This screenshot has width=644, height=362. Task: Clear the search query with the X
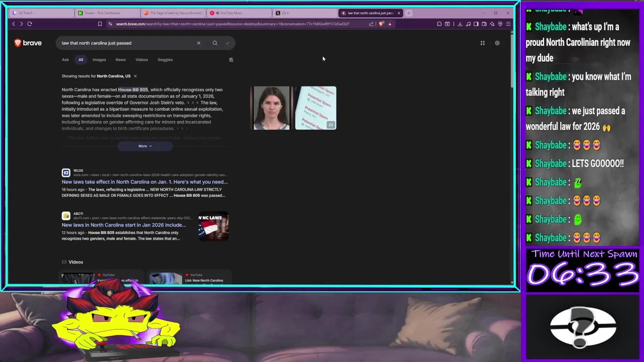point(199,43)
